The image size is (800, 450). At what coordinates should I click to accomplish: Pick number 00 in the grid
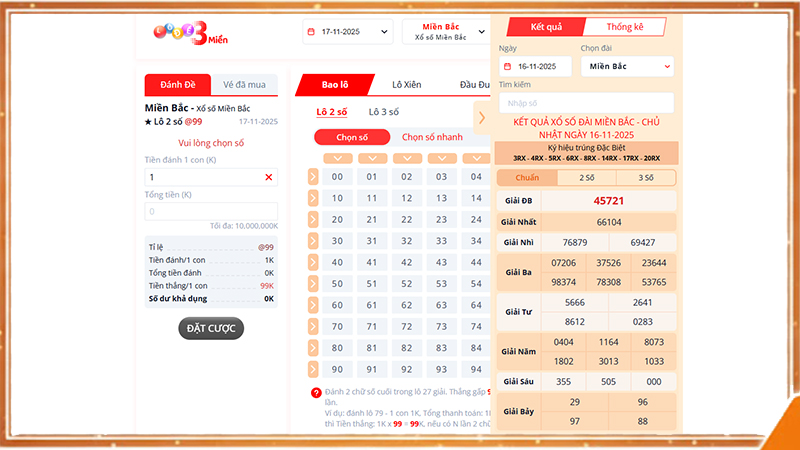[x=337, y=177]
